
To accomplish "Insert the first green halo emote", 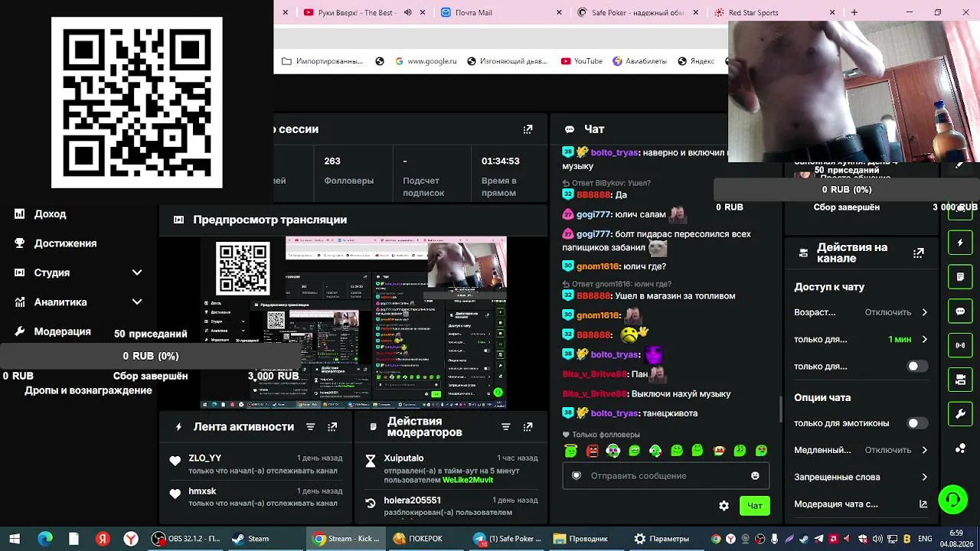I will pyautogui.click(x=571, y=451).
